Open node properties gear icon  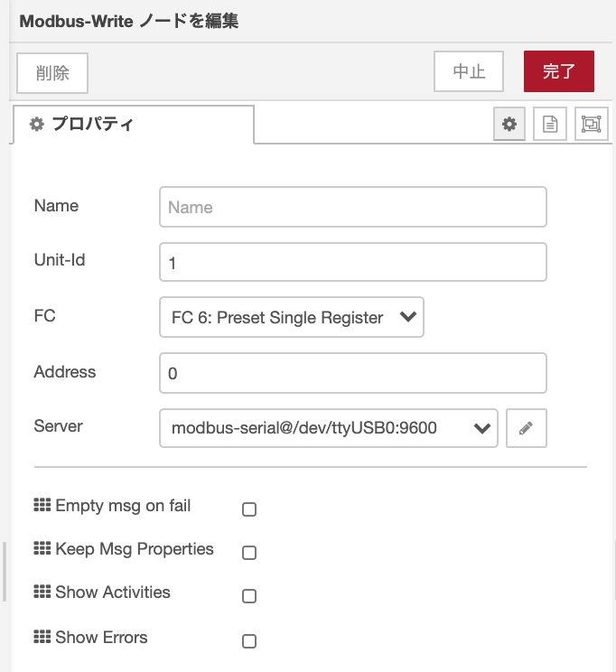(509, 124)
